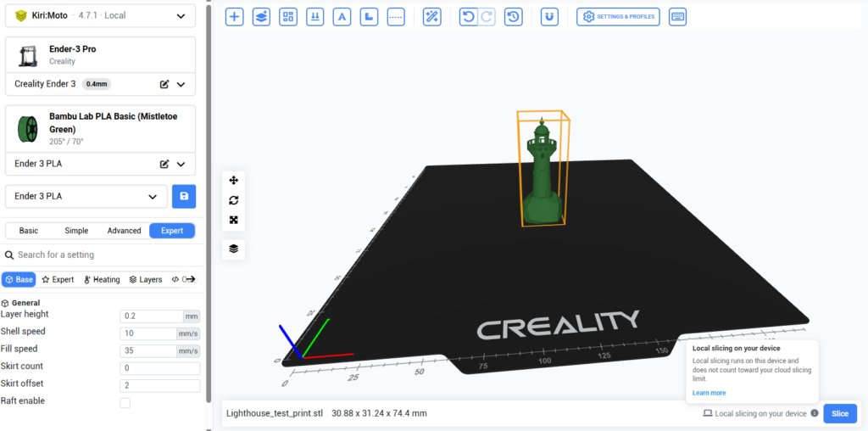Click the drop-to-bed icon with down arrows

point(315,17)
